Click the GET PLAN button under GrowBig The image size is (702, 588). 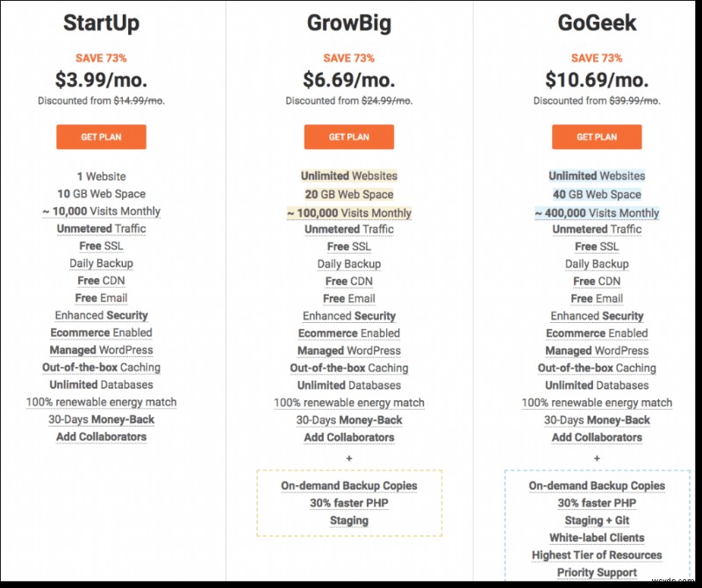point(349,137)
